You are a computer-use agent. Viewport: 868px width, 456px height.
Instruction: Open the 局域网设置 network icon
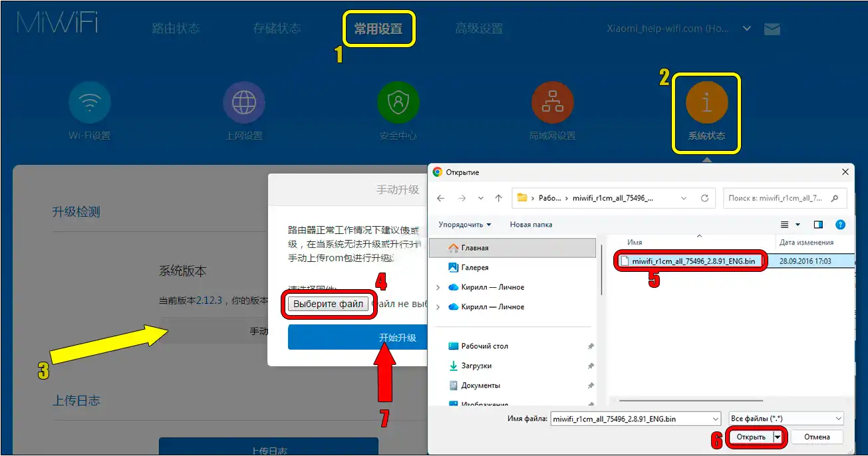pyautogui.click(x=552, y=102)
